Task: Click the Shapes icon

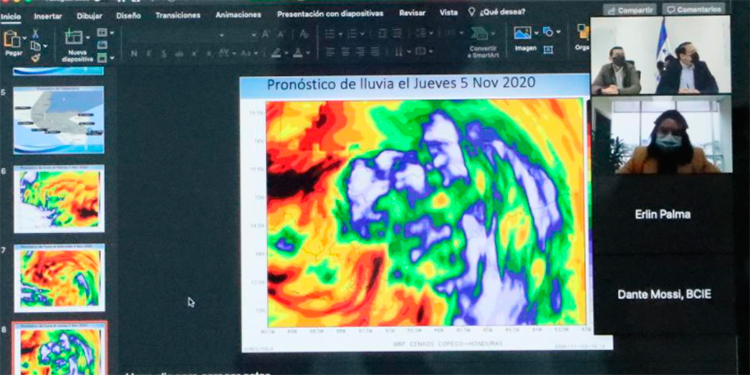Action: [548, 32]
